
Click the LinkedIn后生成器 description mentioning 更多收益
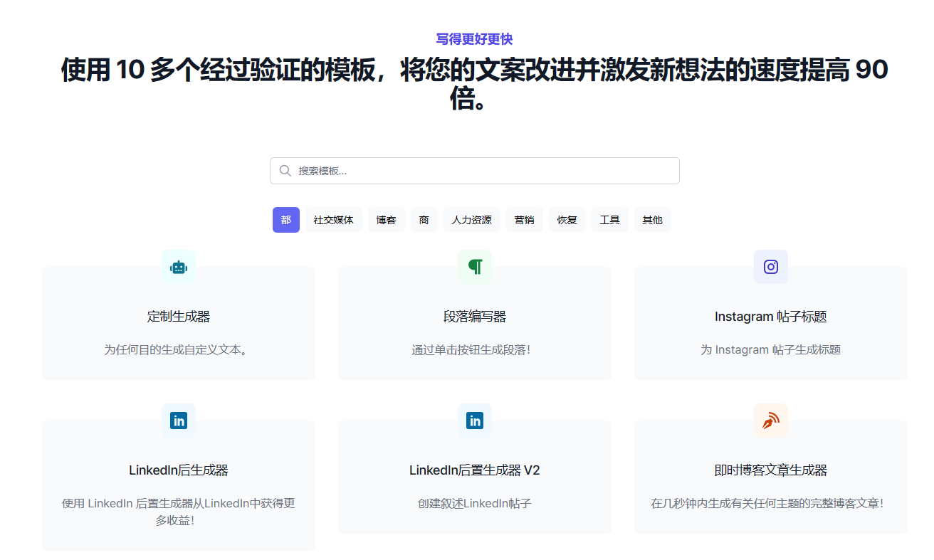179,512
